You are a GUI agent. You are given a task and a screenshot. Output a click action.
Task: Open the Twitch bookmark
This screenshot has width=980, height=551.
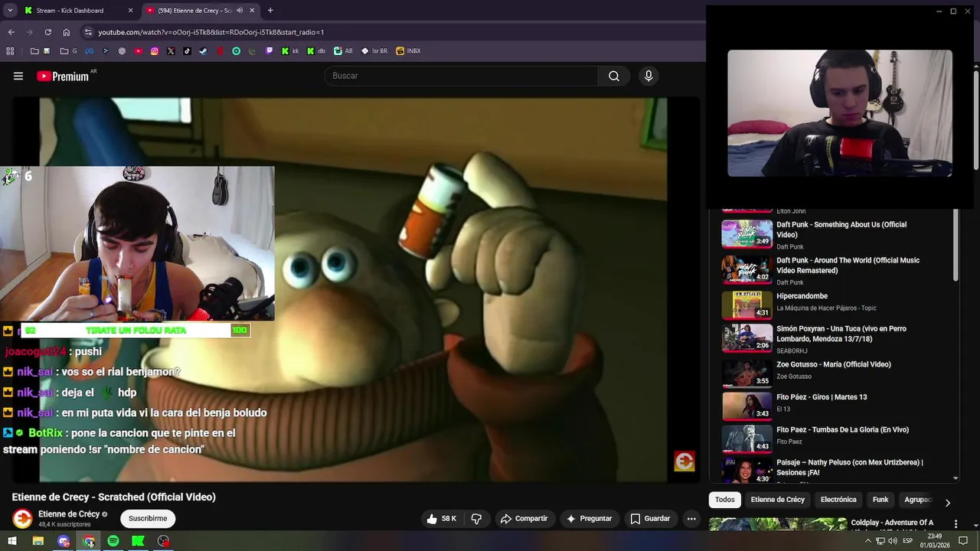[269, 51]
